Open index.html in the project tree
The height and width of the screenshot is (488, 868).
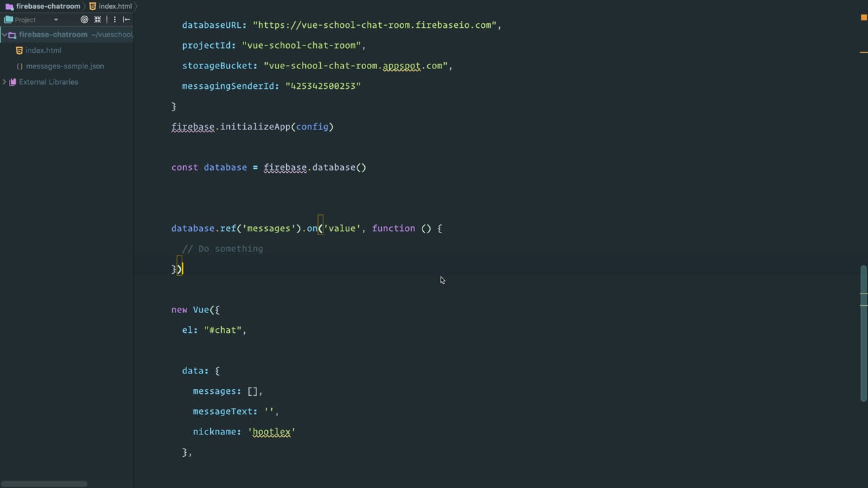pos(43,50)
